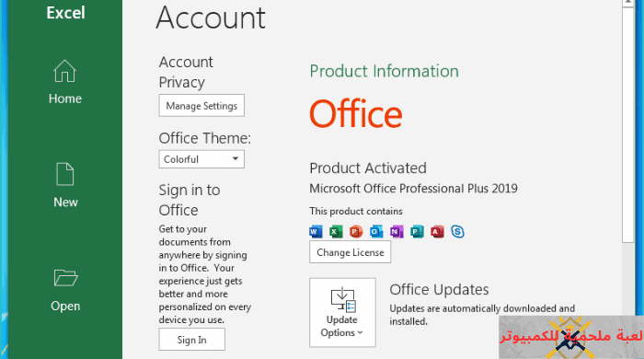Click the Update Options download icon
Image resolution: width=644 pixels, height=359 pixels.
click(x=343, y=299)
